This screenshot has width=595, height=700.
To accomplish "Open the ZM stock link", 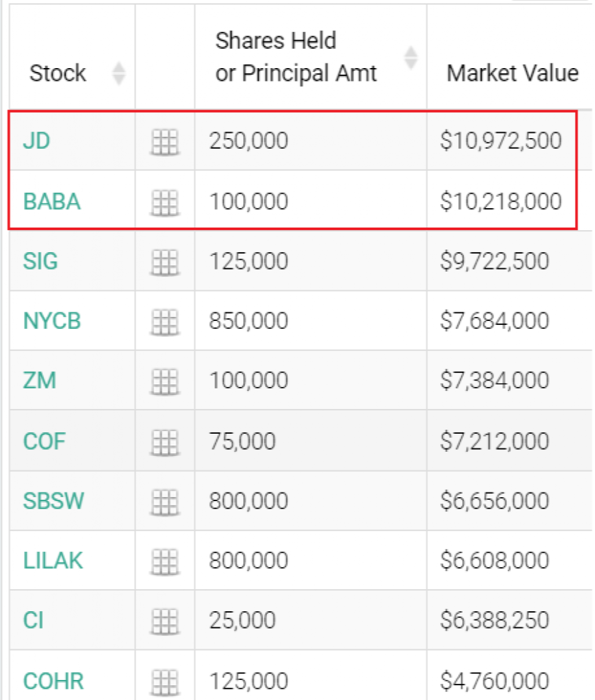I will (x=40, y=381).
